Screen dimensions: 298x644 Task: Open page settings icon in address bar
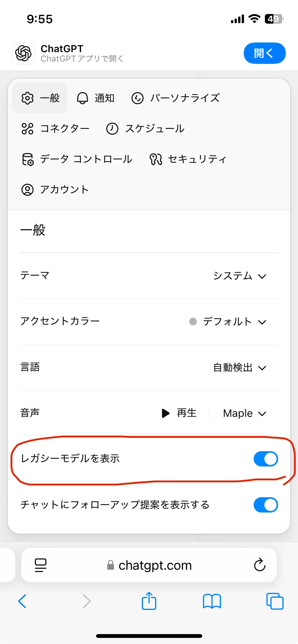40,565
